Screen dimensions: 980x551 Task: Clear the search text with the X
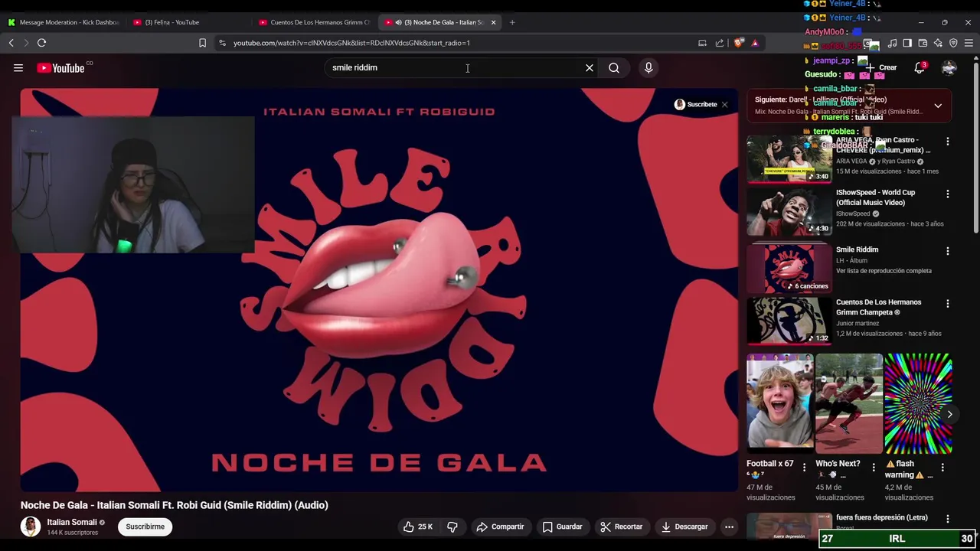coord(590,68)
